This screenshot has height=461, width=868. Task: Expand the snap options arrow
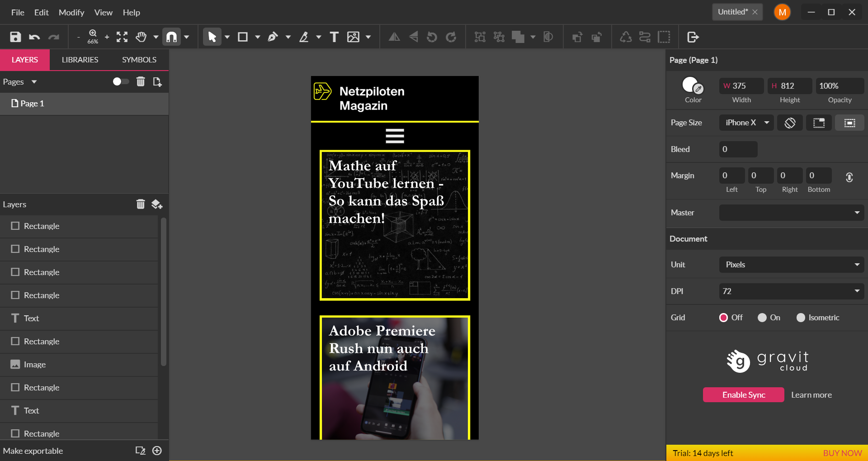point(186,37)
